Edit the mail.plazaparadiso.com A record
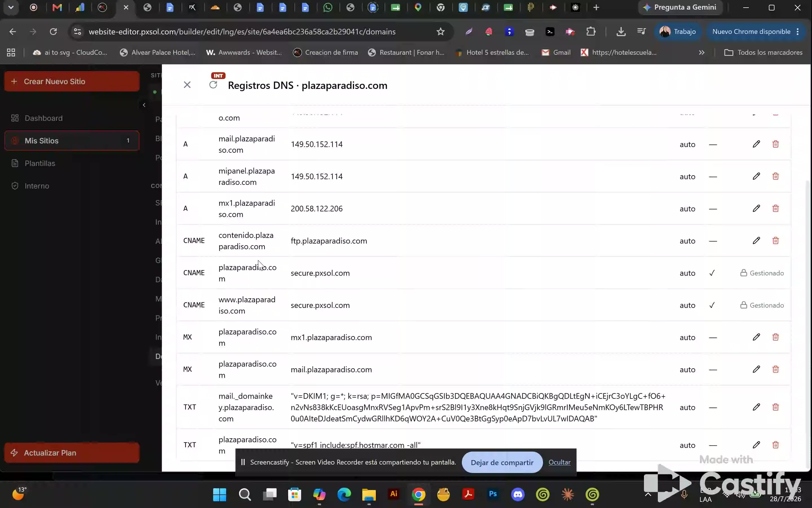This screenshot has width=812, height=508. 756,144
